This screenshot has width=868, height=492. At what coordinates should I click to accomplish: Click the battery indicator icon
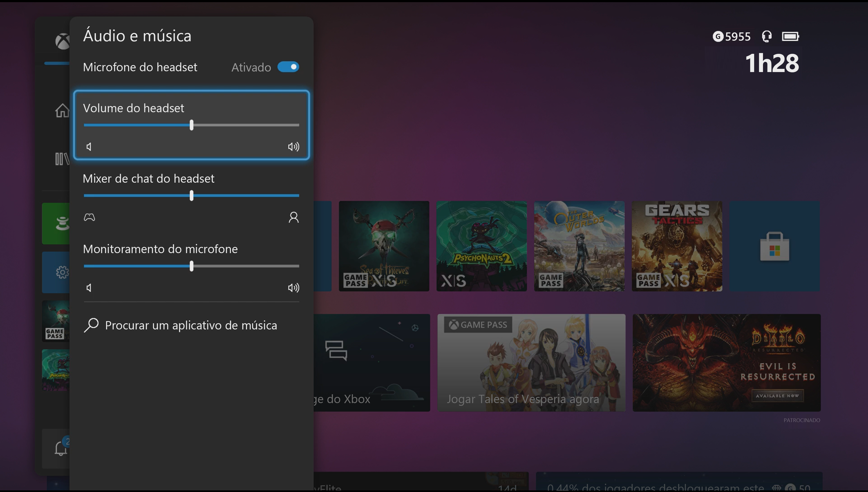pos(791,36)
